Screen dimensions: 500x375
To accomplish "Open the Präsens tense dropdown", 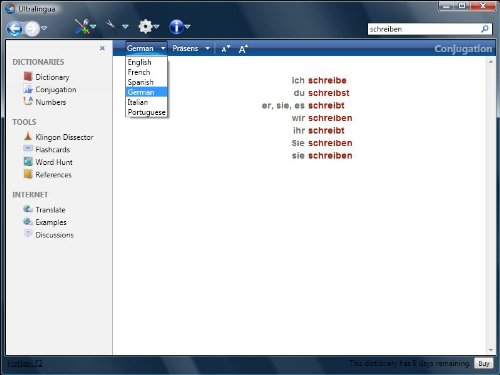I will click(191, 49).
